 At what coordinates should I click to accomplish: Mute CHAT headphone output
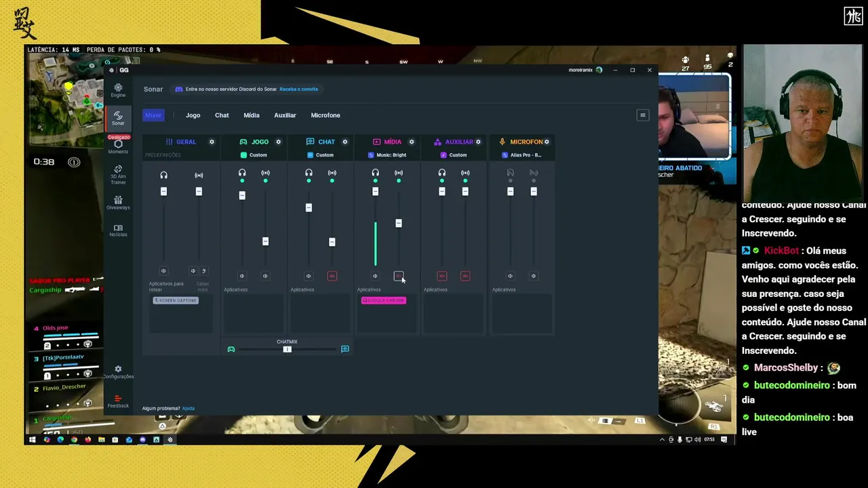[x=309, y=276]
